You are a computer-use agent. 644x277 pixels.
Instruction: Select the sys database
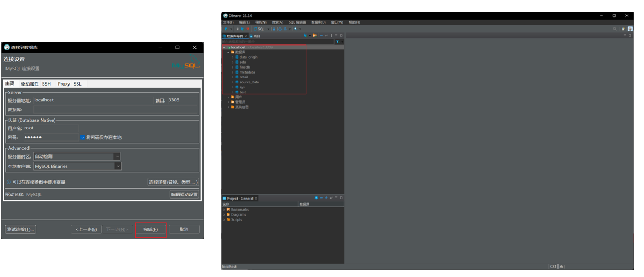click(242, 87)
